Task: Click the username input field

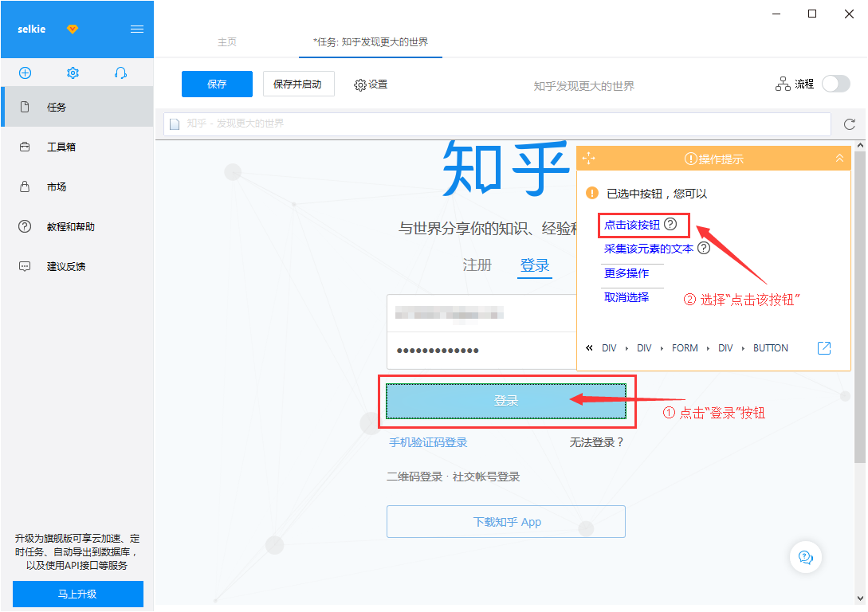Action: 481,313
